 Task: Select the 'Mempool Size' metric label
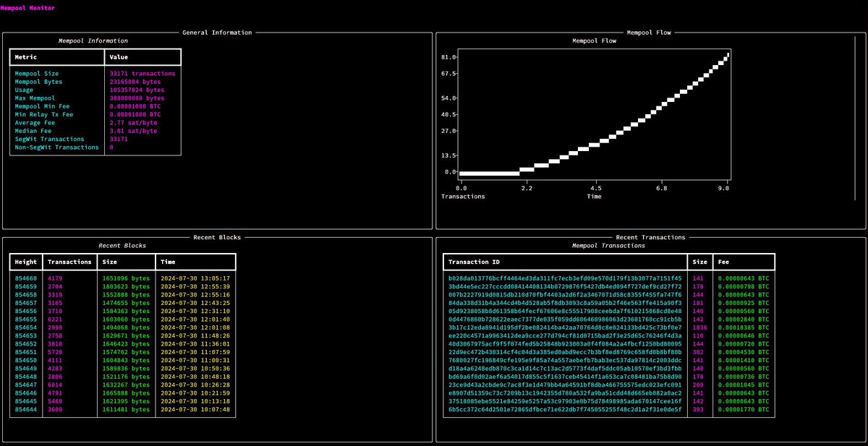[x=37, y=74]
